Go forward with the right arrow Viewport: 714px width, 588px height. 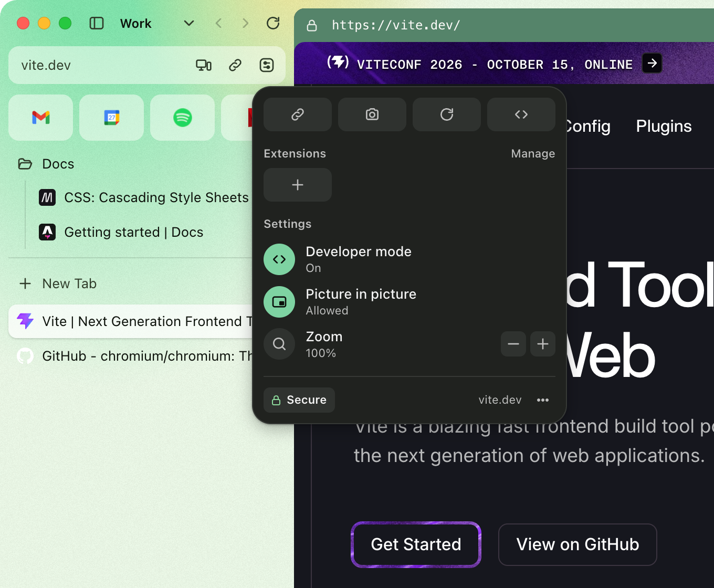point(245,23)
